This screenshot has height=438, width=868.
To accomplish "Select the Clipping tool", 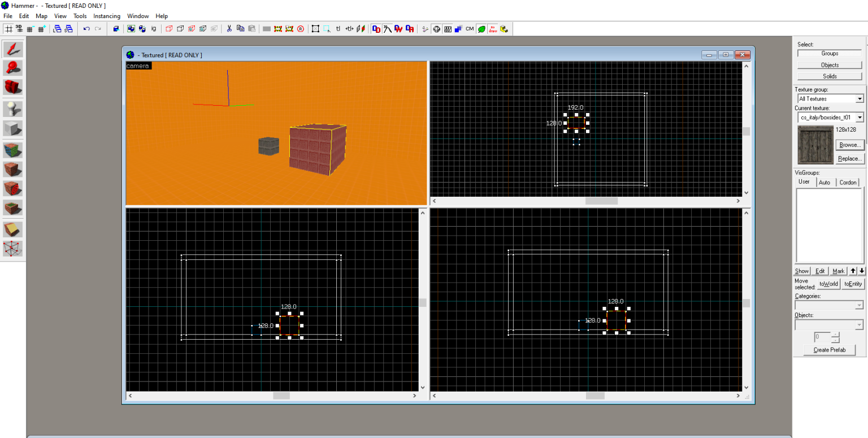I will click(13, 229).
